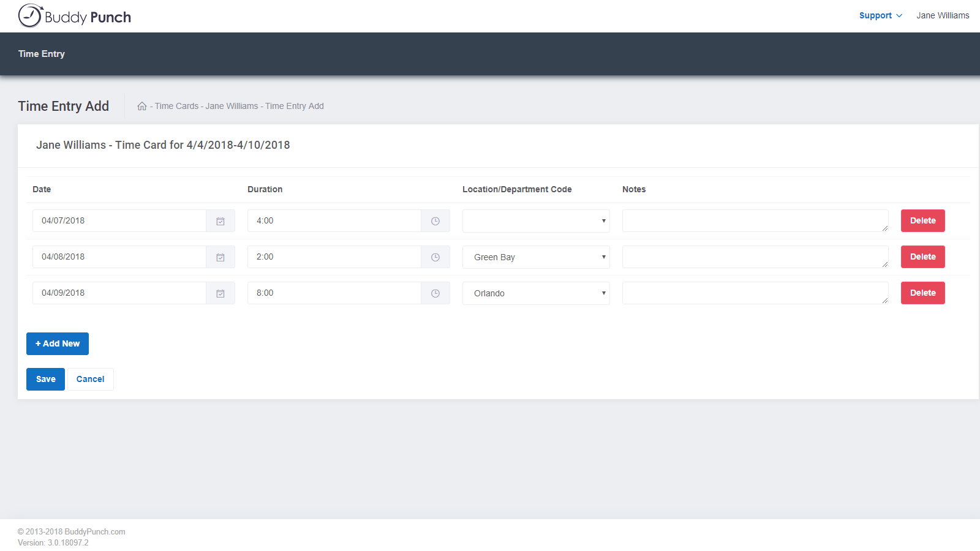This screenshot has width=980, height=551.
Task: Go to Time Cards breadcrumb link
Action: click(176, 106)
